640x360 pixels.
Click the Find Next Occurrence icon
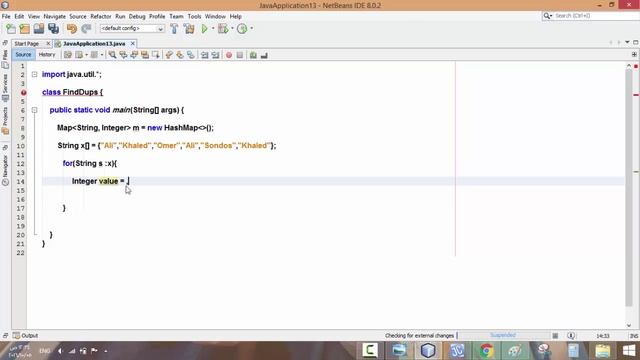pyautogui.click(x=134, y=55)
